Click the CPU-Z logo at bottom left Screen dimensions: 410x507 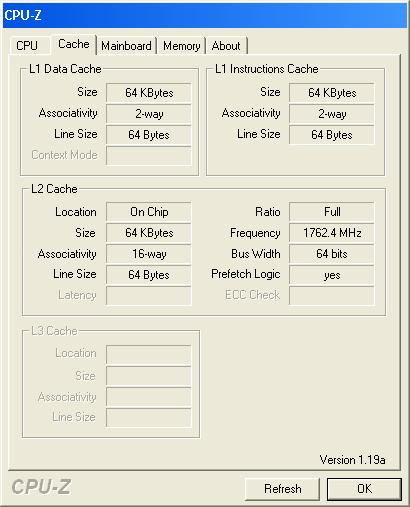tap(41, 487)
